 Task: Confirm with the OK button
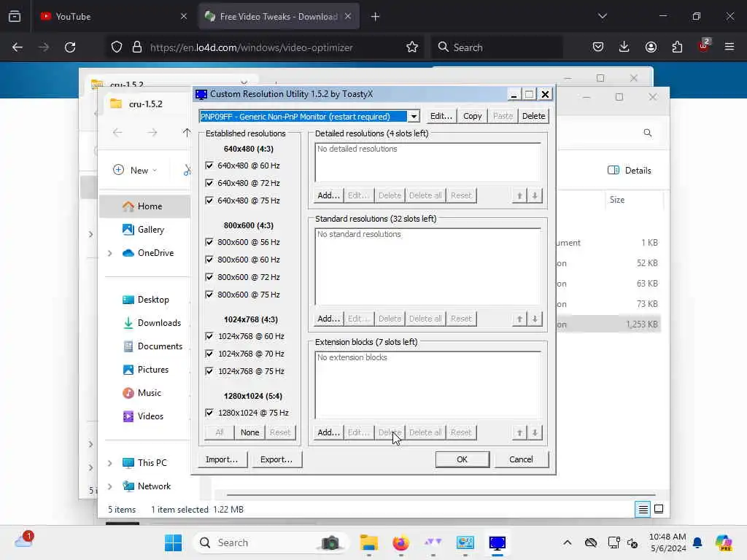(462, 459)
